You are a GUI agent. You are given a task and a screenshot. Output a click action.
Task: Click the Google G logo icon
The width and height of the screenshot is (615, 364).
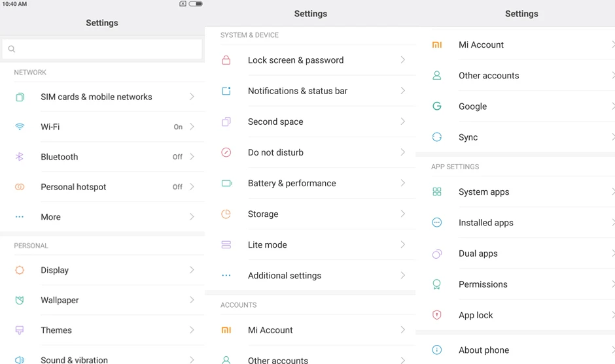(x=437, y=106)
